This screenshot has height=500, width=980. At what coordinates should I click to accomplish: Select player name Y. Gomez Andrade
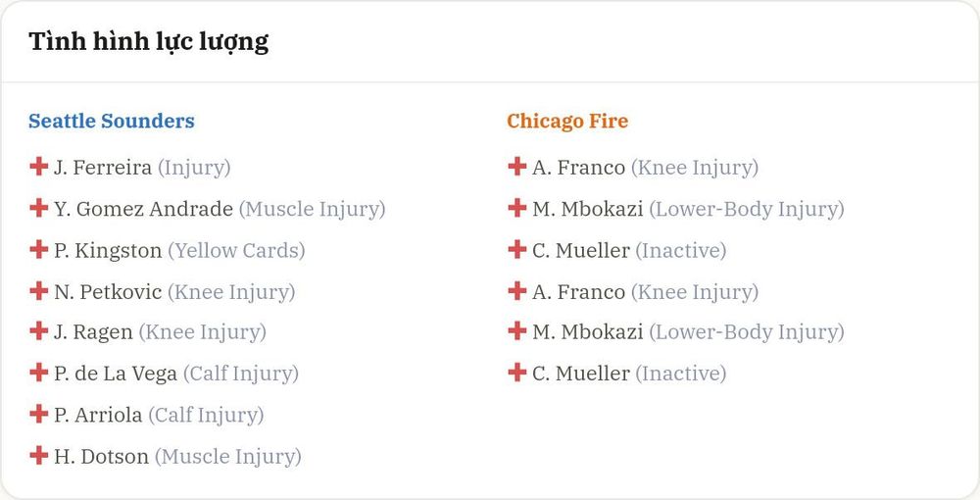coord(143,209)
